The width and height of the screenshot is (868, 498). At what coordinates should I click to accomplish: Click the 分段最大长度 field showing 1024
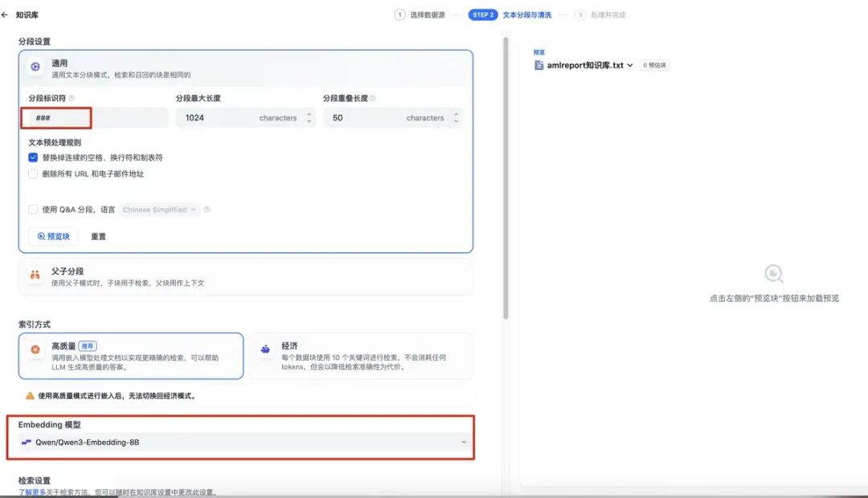click(245, 118)
